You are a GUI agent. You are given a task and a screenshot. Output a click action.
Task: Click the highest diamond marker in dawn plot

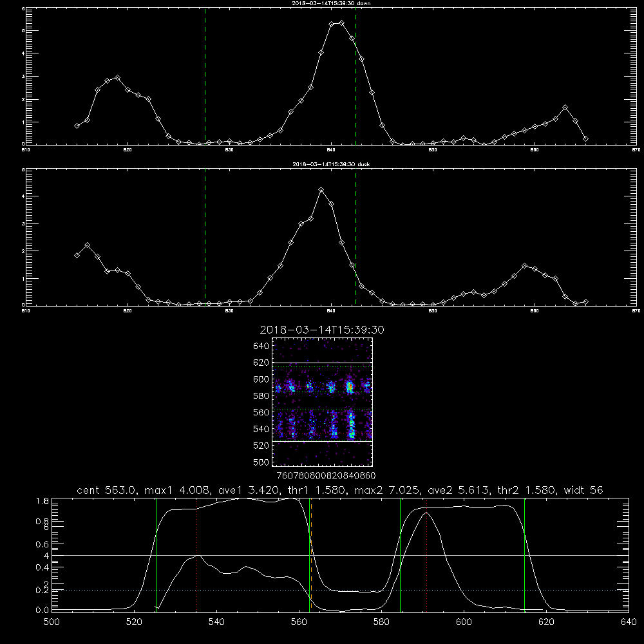(x=341, y=23)
